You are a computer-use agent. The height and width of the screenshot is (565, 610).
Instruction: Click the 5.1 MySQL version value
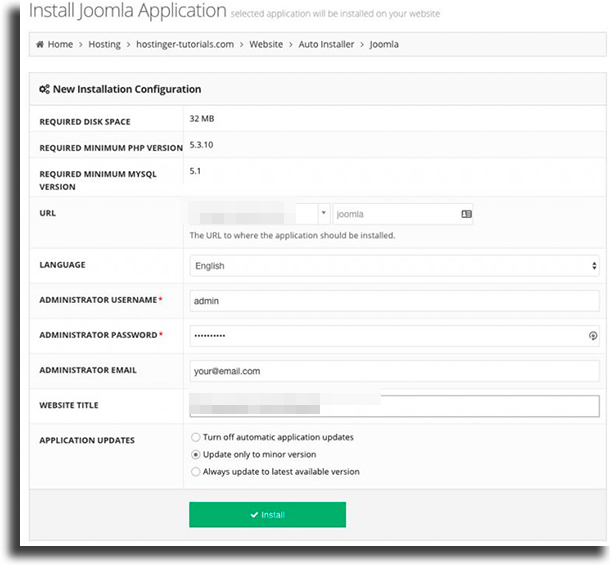[195, 171]
